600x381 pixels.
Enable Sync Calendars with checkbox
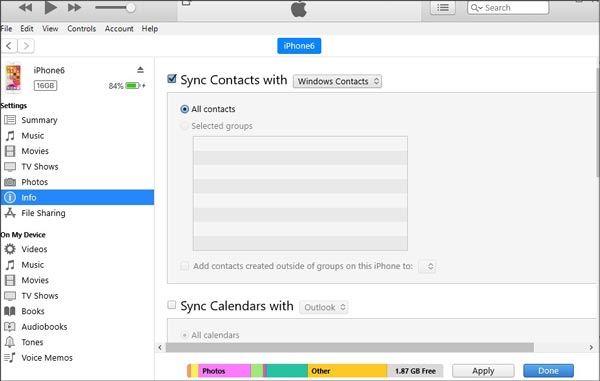172,305
